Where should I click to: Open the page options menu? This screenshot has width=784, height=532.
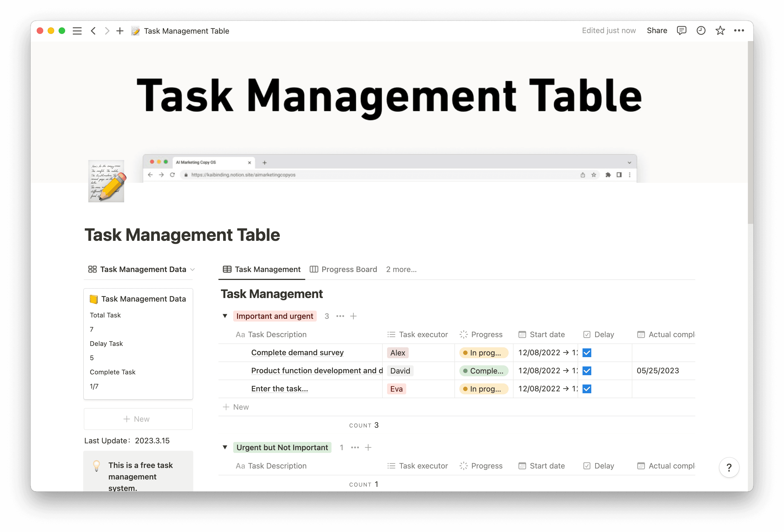(739, 30)
